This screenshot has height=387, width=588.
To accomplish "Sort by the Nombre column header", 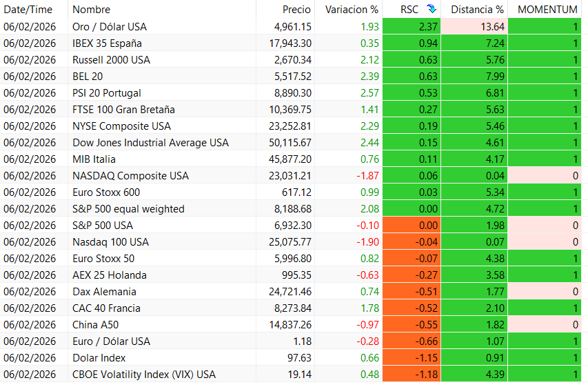I will [91, 10].
